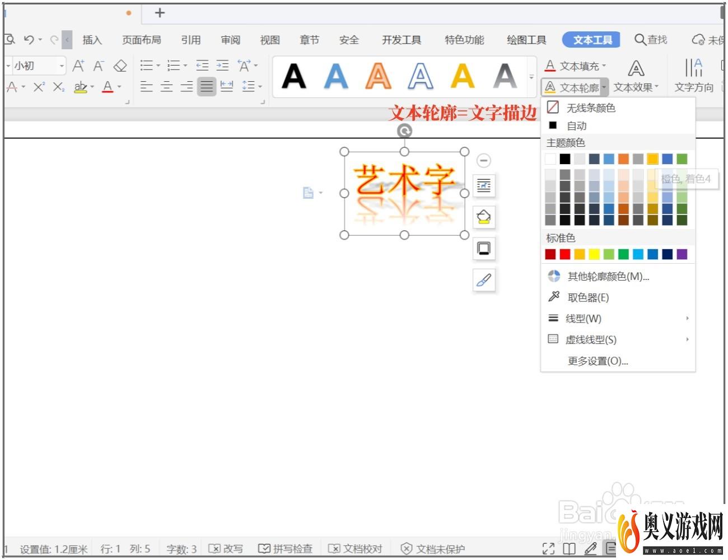Screen dimensions: 728x560
Task: Center align the text
Action: point(166,86)
